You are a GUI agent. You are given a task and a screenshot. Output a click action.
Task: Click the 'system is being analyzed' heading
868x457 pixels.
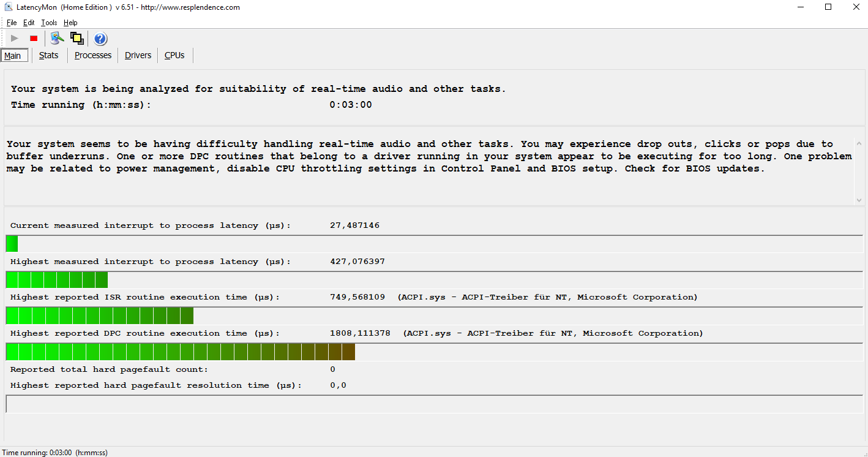click(258, 89)
